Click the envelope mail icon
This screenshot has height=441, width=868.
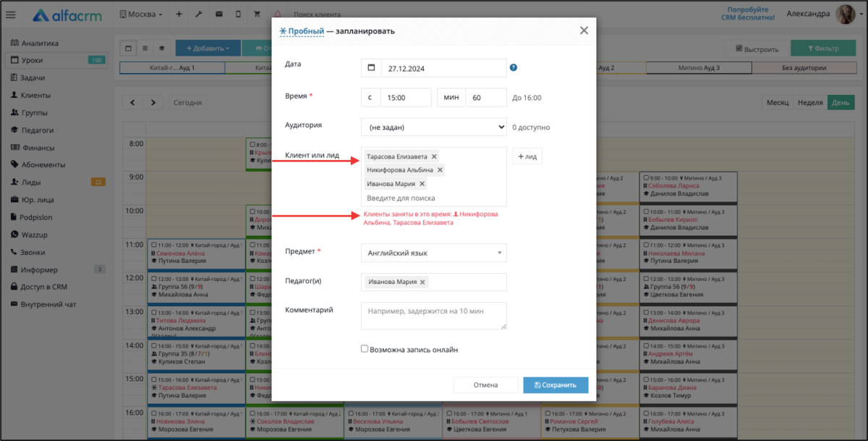(x=218, y=14)
